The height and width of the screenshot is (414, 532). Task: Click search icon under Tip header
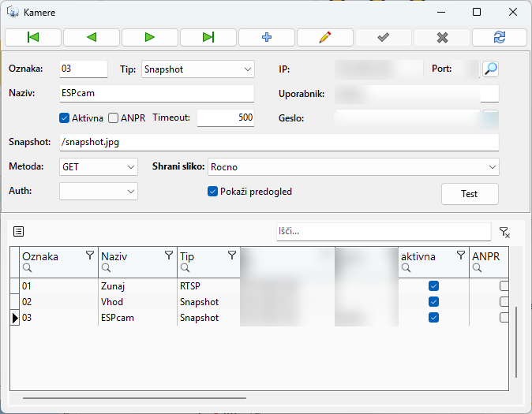tap(185, 268)
